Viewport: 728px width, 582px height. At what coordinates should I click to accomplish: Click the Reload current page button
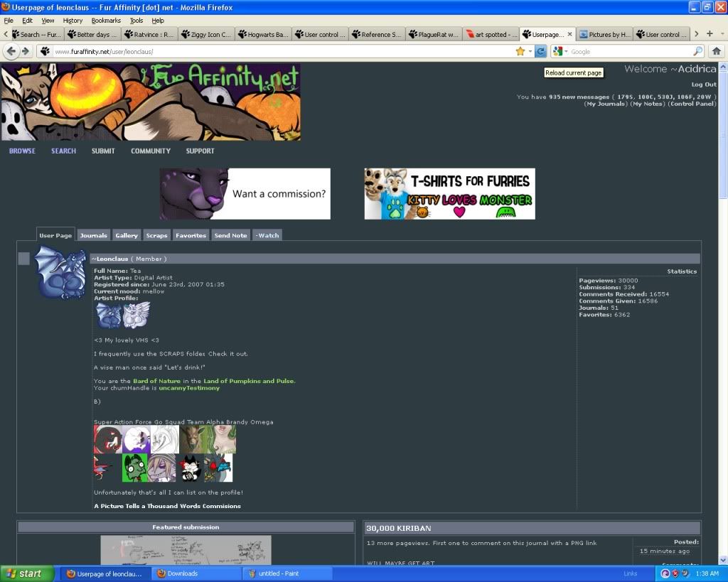pyautogui.click(x=540, y=51)
